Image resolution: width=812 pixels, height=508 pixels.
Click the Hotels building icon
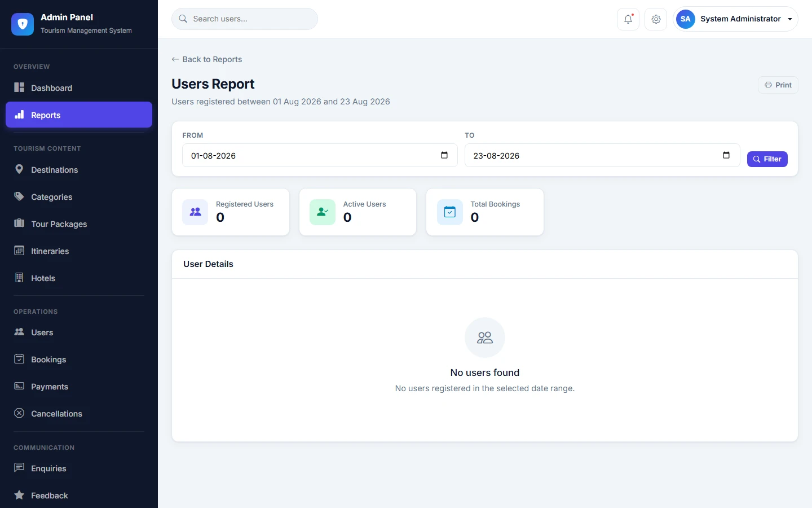(x=19, y=278)
